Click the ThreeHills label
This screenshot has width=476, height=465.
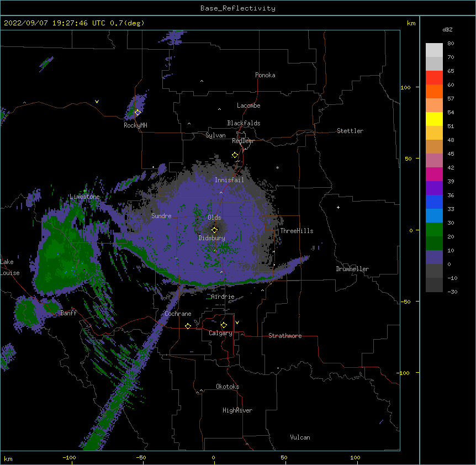[297, 231]
